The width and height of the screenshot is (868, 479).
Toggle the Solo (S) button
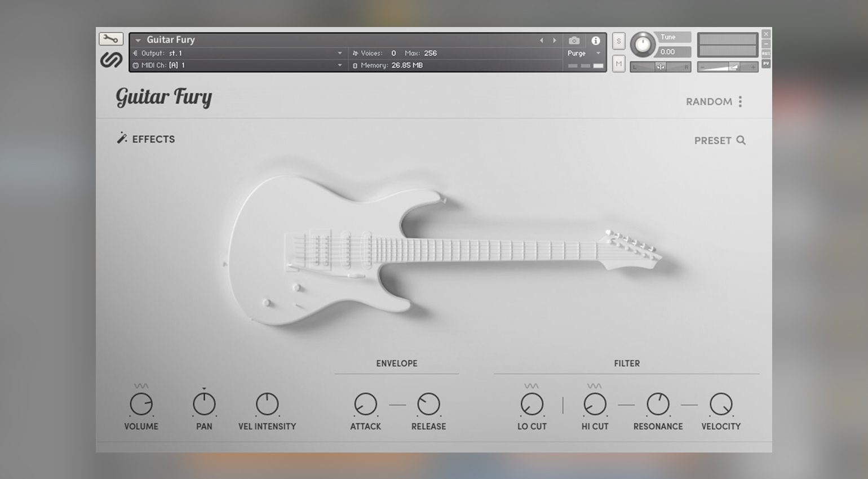(618, 41)
